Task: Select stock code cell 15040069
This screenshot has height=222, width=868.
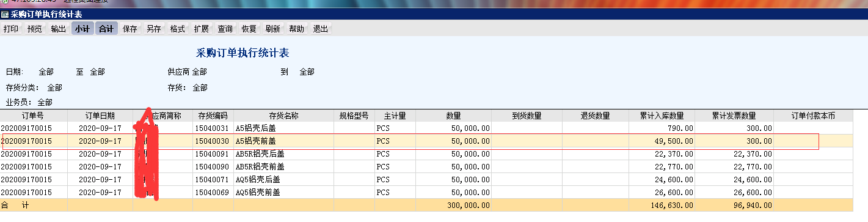Action: [x=213, y=193]
